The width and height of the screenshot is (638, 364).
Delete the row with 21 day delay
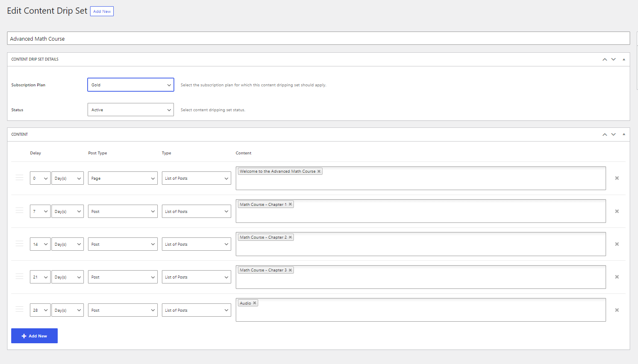617,277
